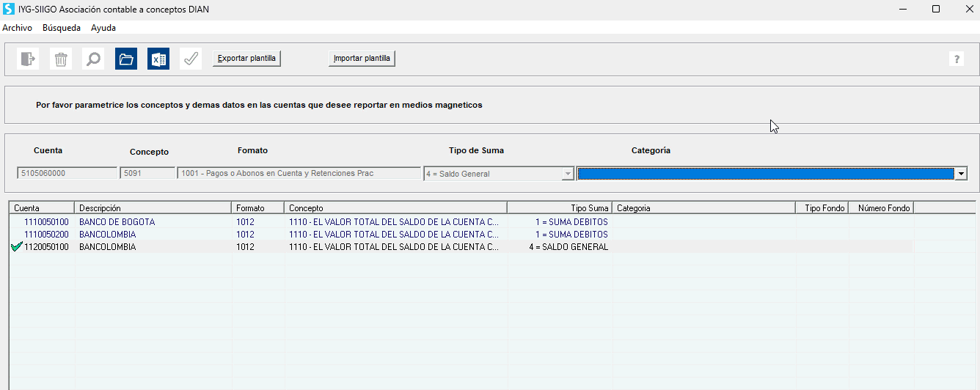Select account cell 1110050200

[x=46, y=235]
